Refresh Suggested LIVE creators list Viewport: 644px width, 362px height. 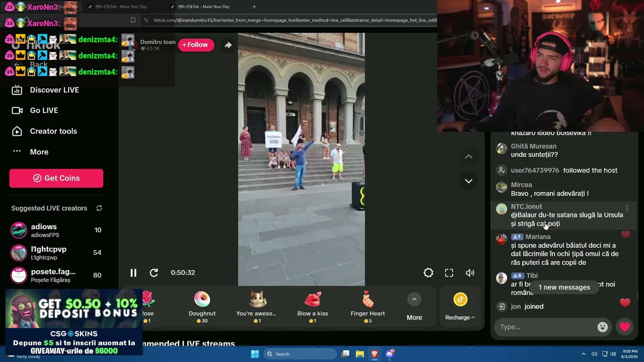pos(99,208)
